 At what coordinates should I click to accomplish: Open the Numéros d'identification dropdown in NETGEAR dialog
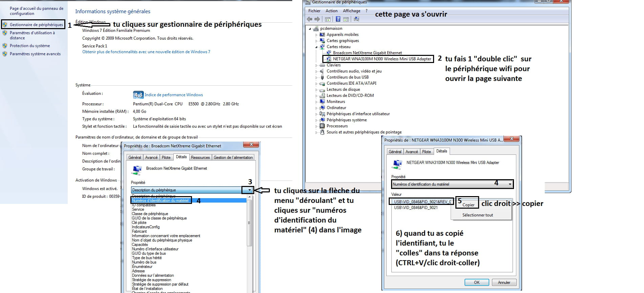click(510, 184)
